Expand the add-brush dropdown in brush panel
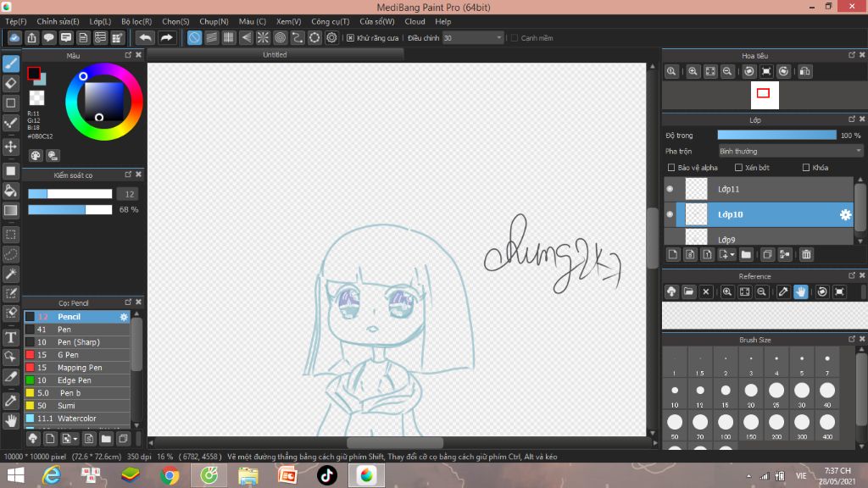 click(x=75, y=440)
